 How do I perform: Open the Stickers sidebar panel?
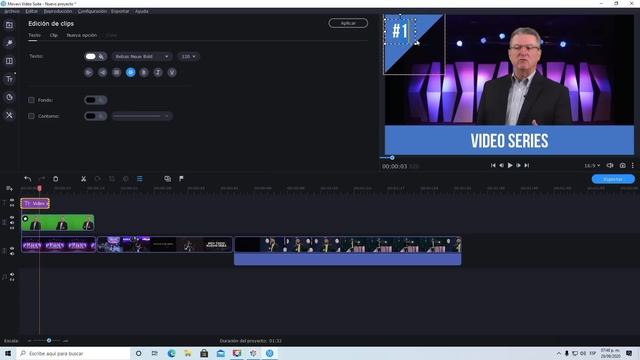(x=9, y=97)
